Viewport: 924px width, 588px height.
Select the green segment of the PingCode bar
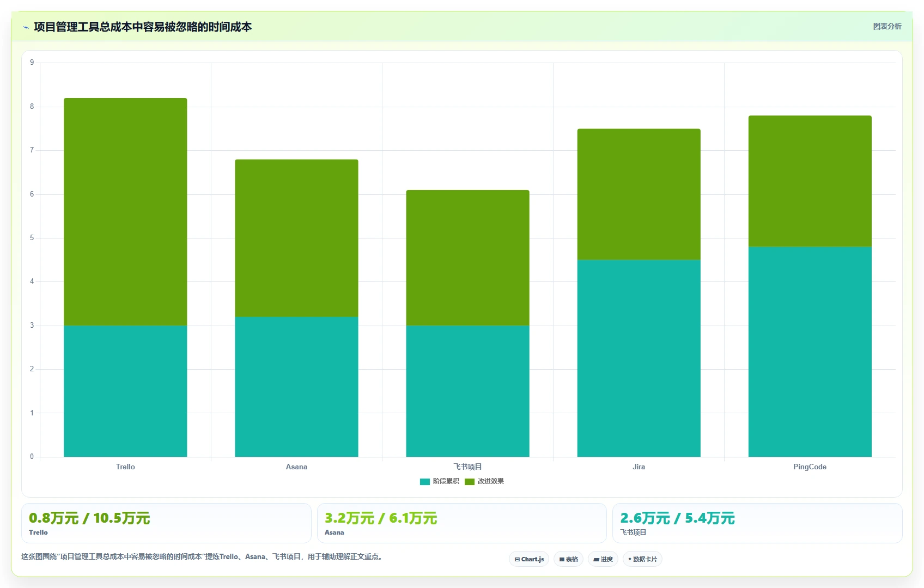point(810,181)
